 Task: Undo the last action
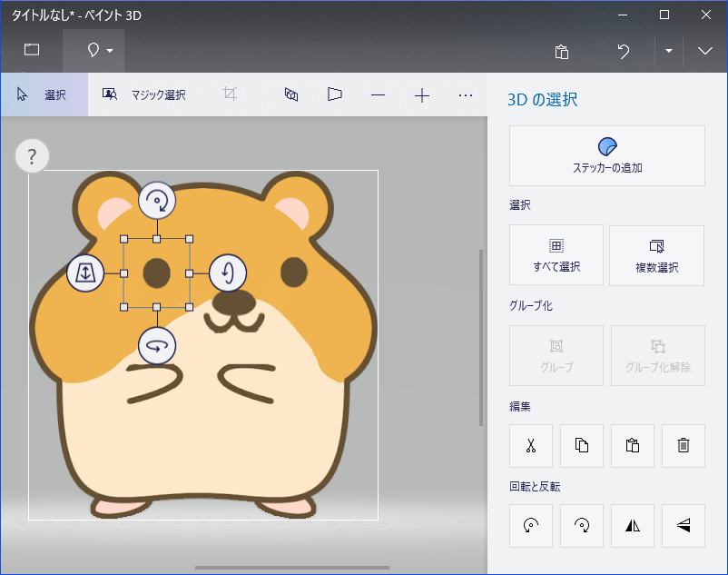(x=623, y=52)
